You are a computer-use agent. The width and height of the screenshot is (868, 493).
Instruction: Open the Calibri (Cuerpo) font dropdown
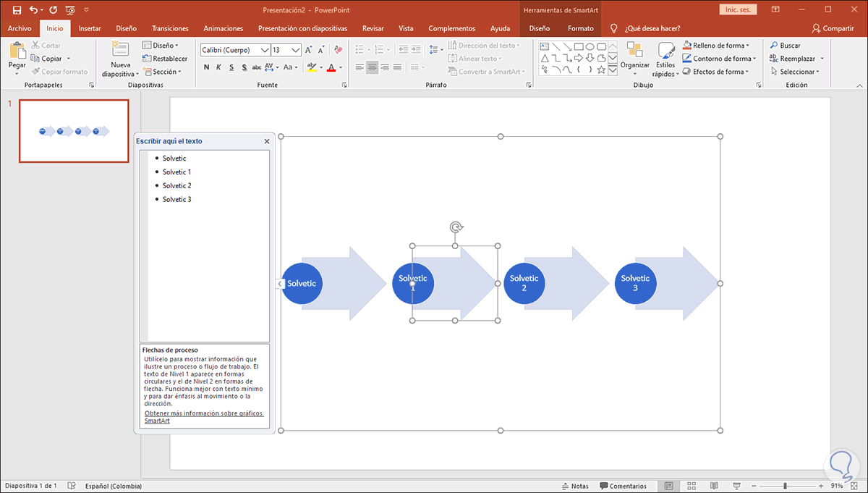264,50
